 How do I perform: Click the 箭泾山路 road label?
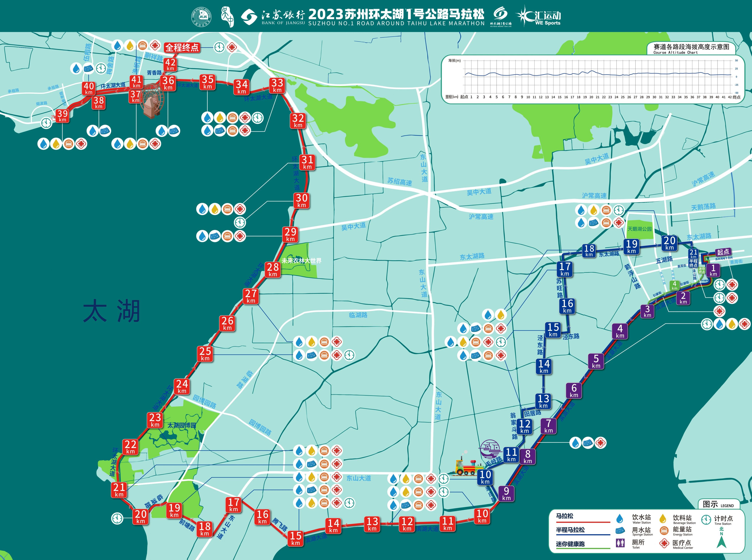632,277
